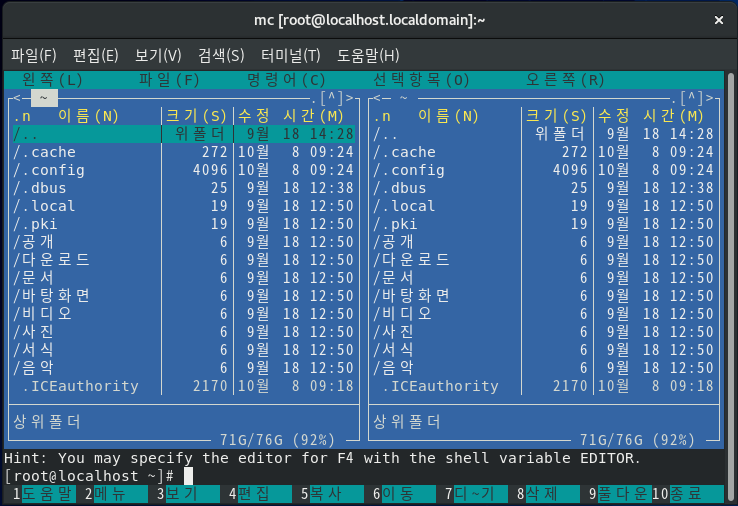Sort right panel by 수정 시간(M) column
The width and height of the screenshot is (738, 506).
point(651,116)
